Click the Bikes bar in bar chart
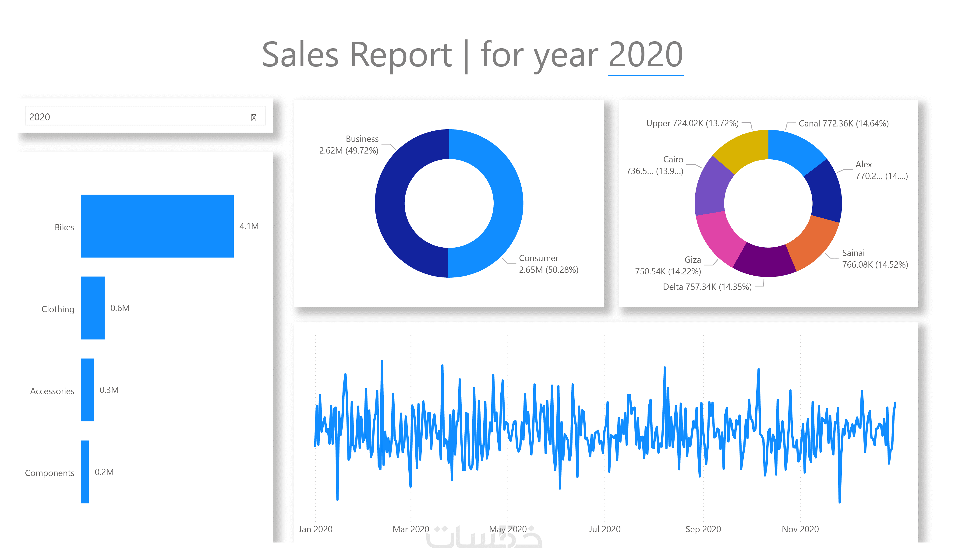Screen dimensions: 969x560 [x=157, y=226]
